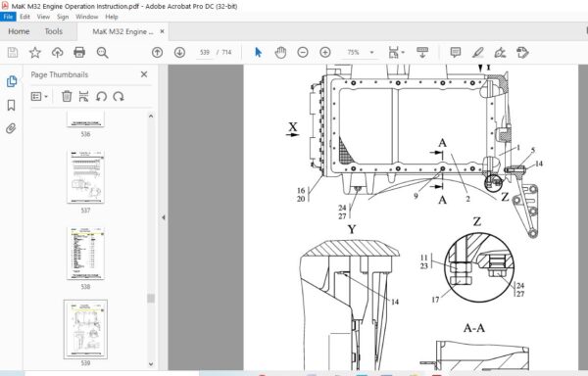This screenshot has height=376, width=588.
Task: Open the Edit menu
Action: click(x=24, y=17)
